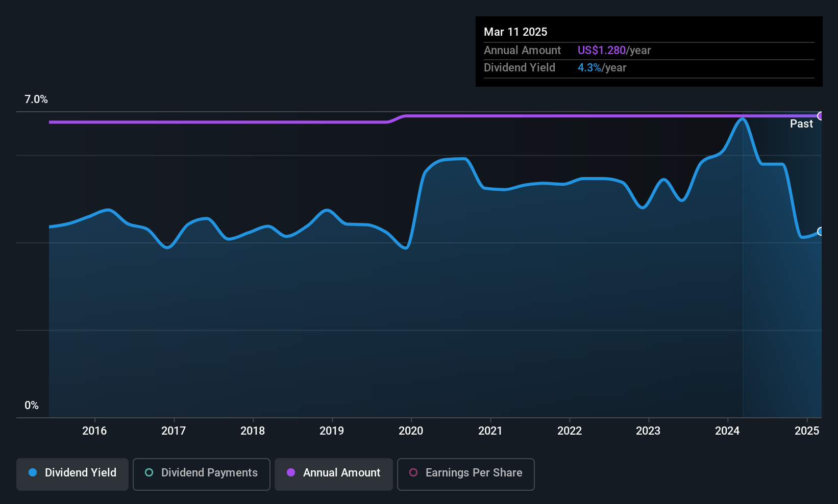
Task: Click the 'Annual Amount' tooltip row label
Action: (x=522, y=50)
